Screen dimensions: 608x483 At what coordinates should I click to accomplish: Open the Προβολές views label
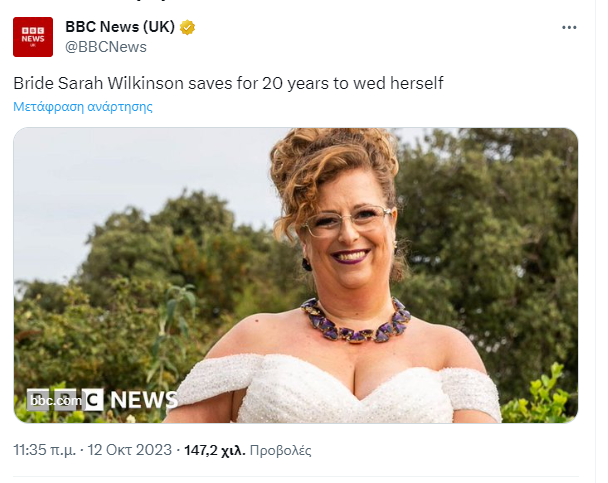280,451
